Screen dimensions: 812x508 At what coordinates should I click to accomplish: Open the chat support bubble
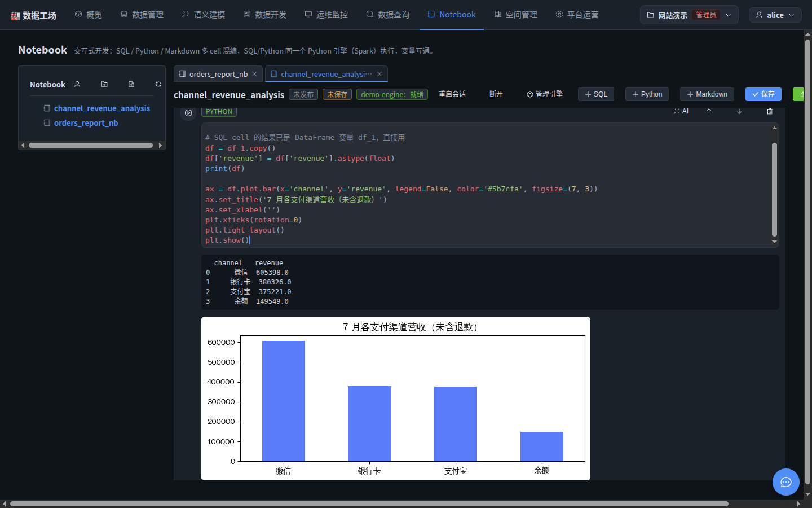tap(786, 482)
